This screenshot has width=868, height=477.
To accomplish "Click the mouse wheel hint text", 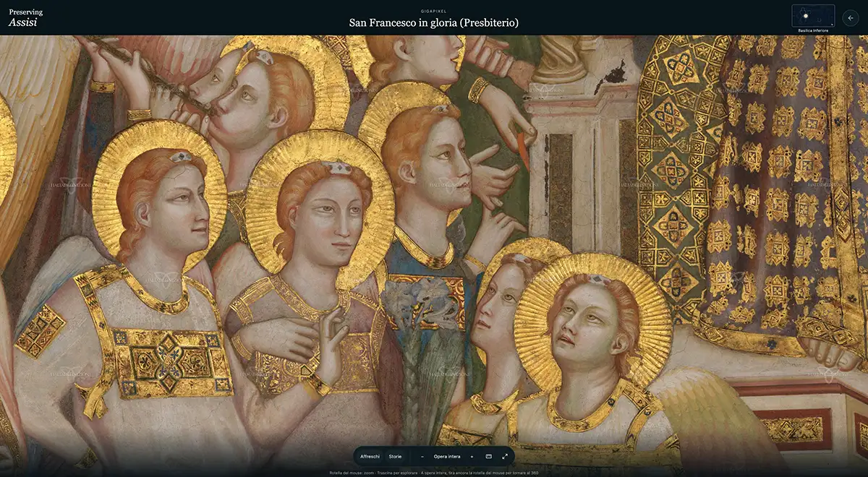I will (434, 473).
